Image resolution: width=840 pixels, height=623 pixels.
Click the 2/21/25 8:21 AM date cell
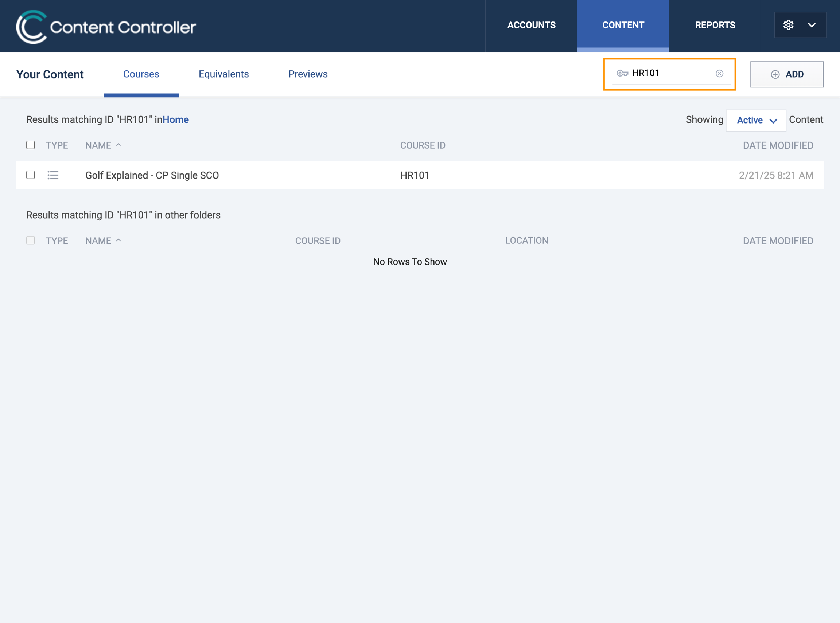776,175
